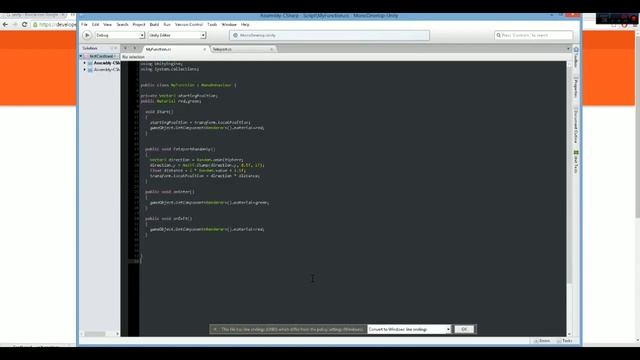The image size is (640, 360).
Task: Open the Edit menu
Action: (x=95, y=24)
